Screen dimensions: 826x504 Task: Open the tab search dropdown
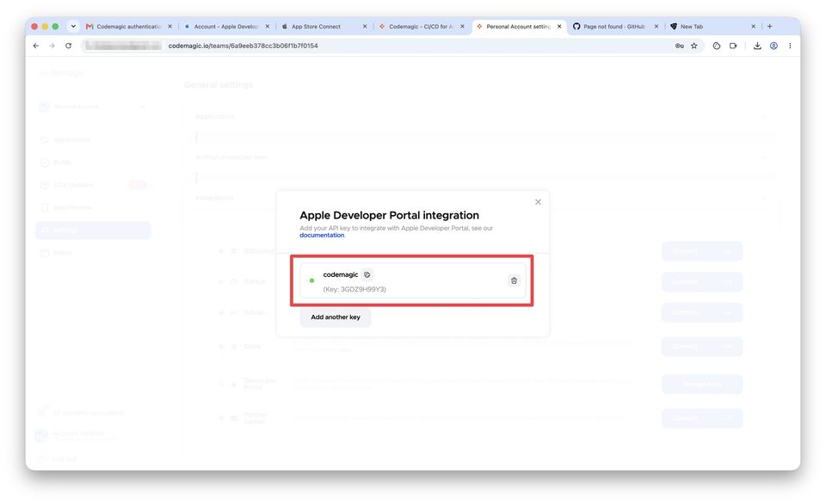pyautogui.click(x=73, y=27)
